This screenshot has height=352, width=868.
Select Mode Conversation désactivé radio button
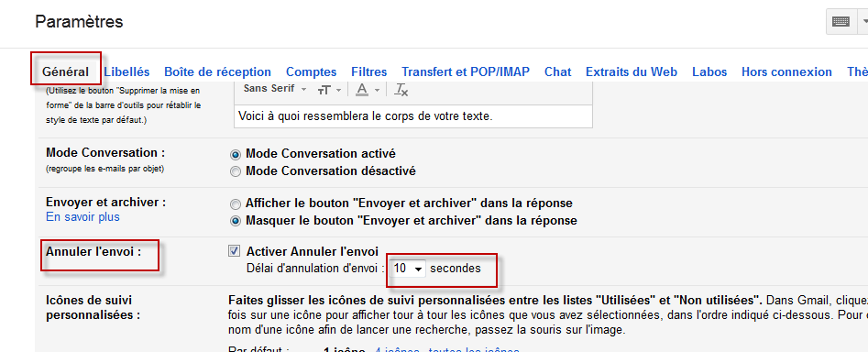tap(236, 172)
